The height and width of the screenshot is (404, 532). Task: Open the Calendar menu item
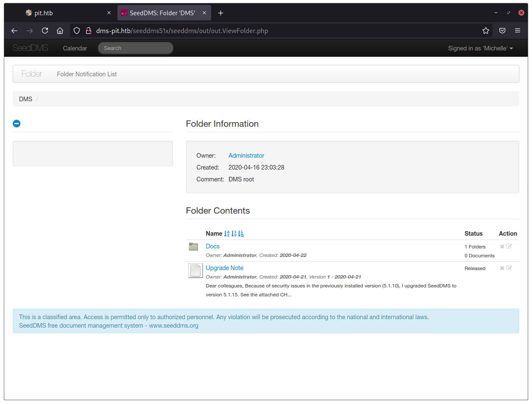(75, 48)
